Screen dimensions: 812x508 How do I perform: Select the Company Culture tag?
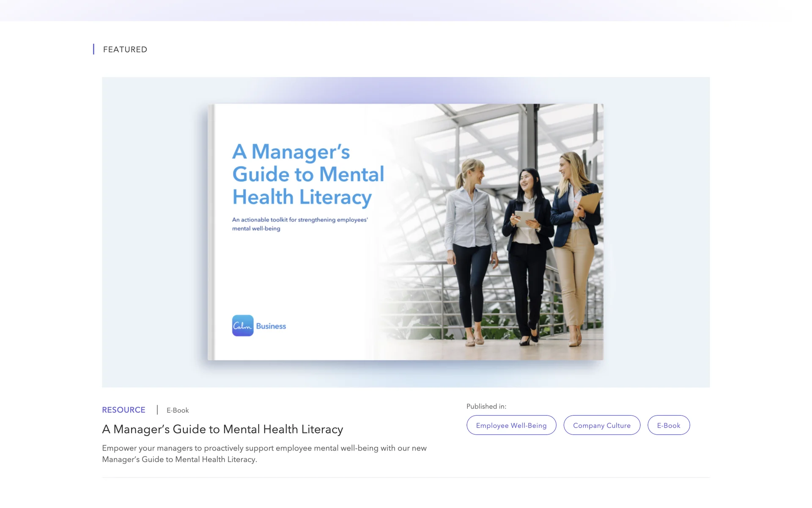(601, 425)
